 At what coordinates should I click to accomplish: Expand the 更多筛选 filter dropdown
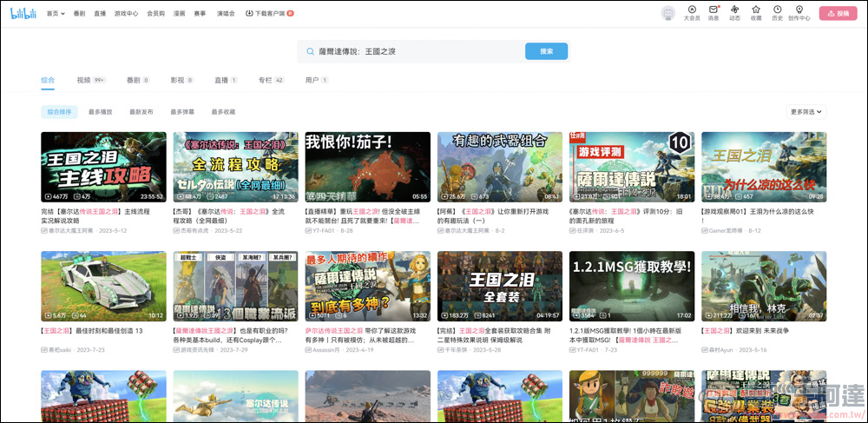(x=806, y=112)
